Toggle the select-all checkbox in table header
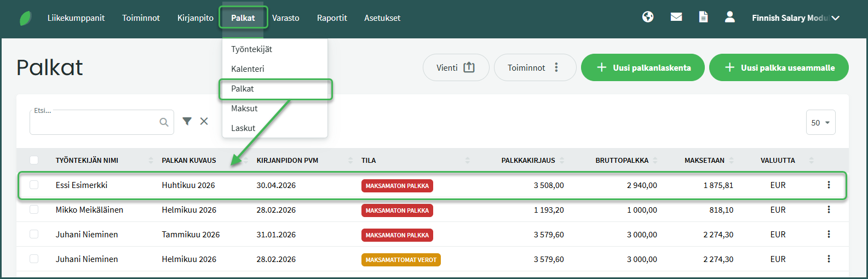 34,160
